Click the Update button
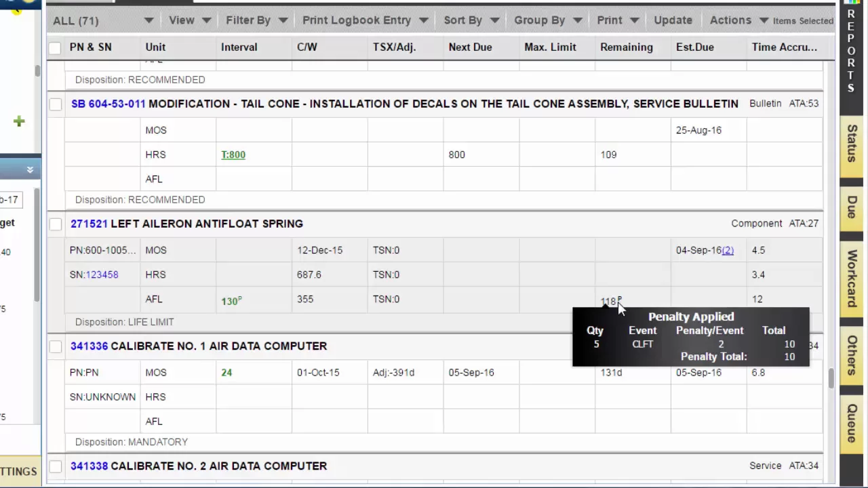 (x=673, y=20)
